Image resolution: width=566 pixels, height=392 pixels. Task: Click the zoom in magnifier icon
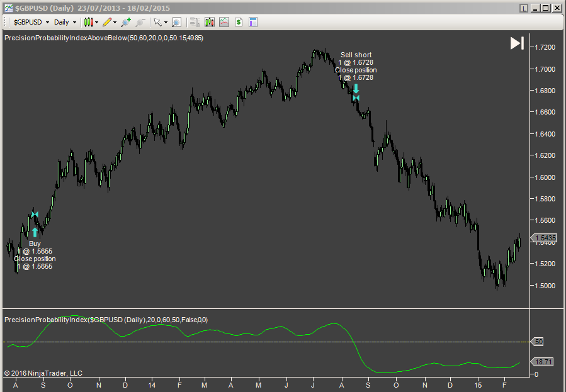pos(126,23)
